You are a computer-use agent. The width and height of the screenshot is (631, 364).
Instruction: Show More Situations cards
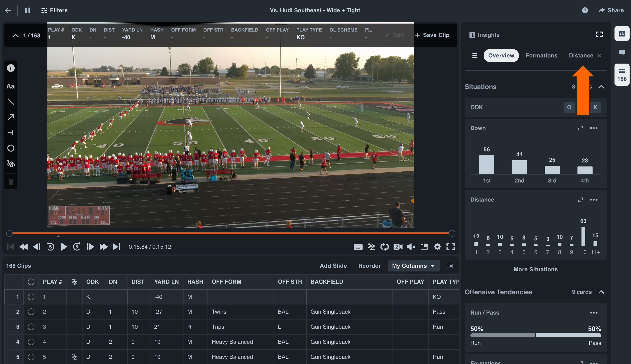tap(536, 269)
